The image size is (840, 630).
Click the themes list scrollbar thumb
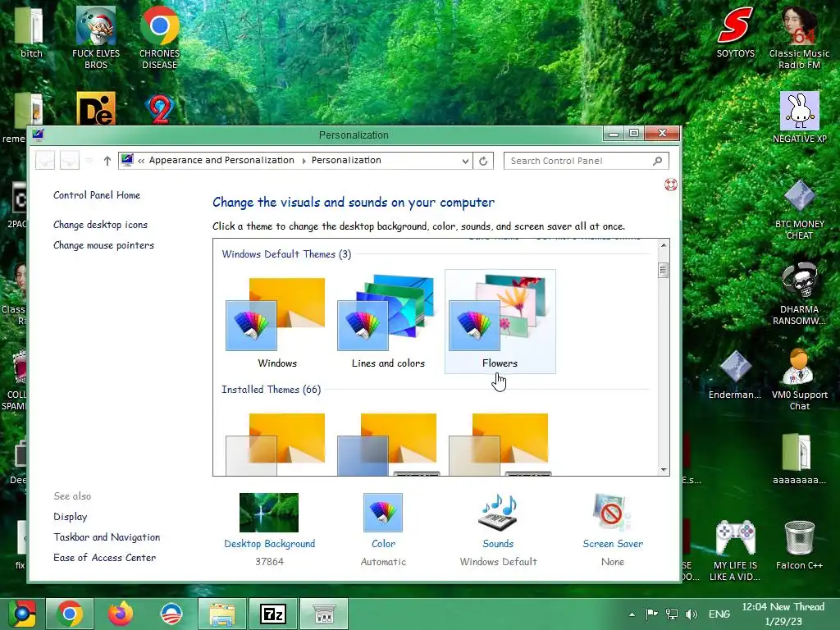pyautogui.click(x=663, y=270)
